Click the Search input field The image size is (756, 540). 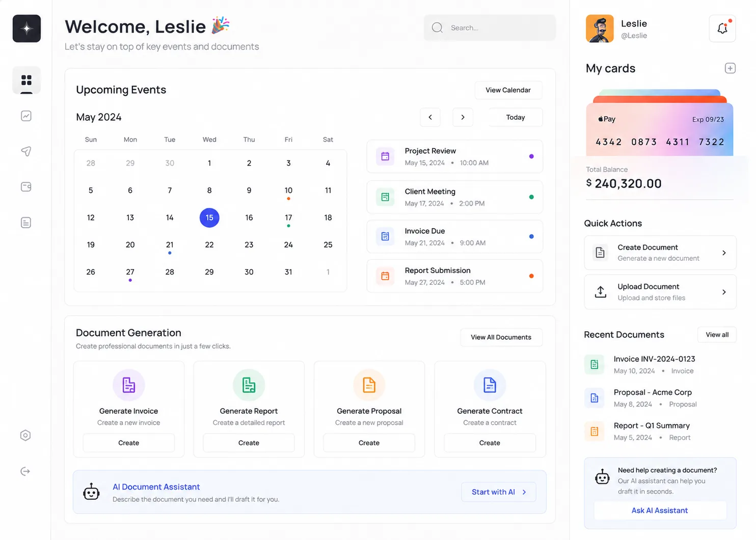click(x=490, y=28)
